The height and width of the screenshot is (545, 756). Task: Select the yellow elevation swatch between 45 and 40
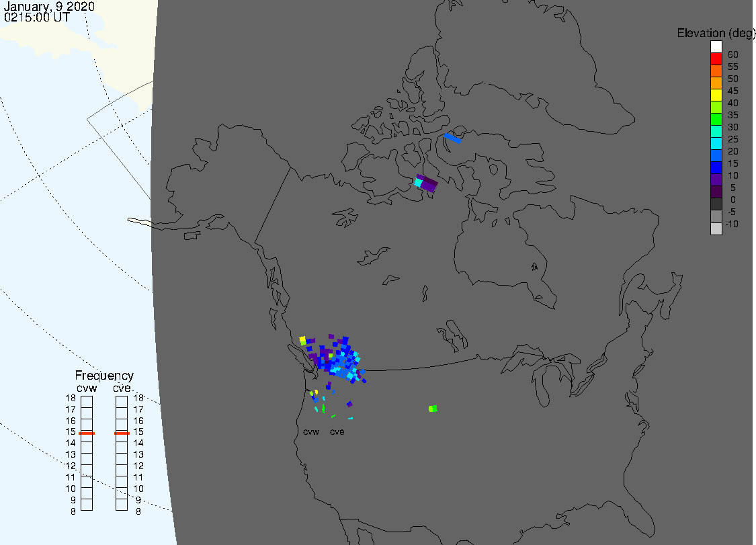[716, 95]
